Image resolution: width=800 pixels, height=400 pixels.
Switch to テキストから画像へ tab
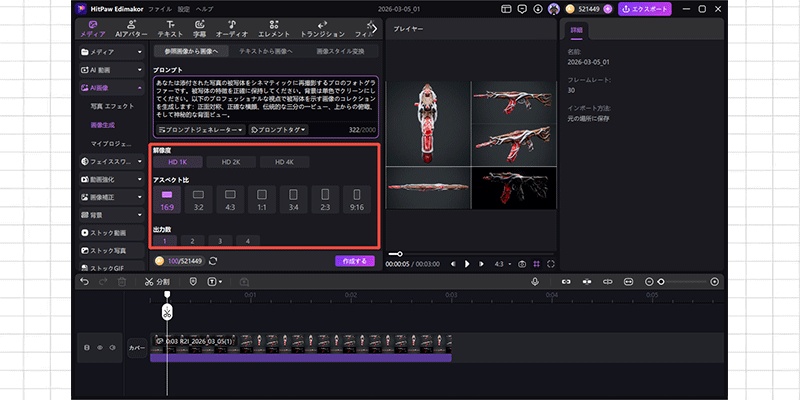[266, 51]
